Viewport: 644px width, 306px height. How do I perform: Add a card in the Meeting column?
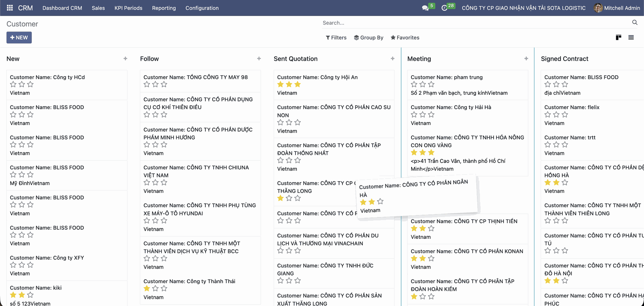526,59
